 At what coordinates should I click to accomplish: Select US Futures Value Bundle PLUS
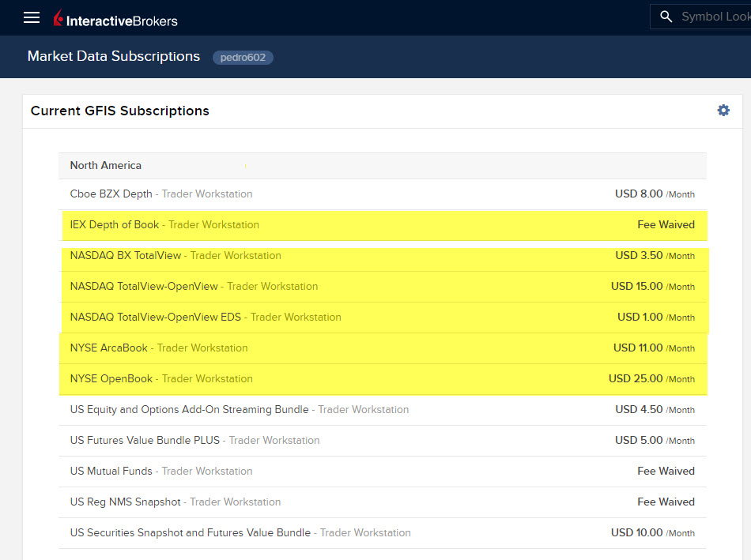[382, 441]
